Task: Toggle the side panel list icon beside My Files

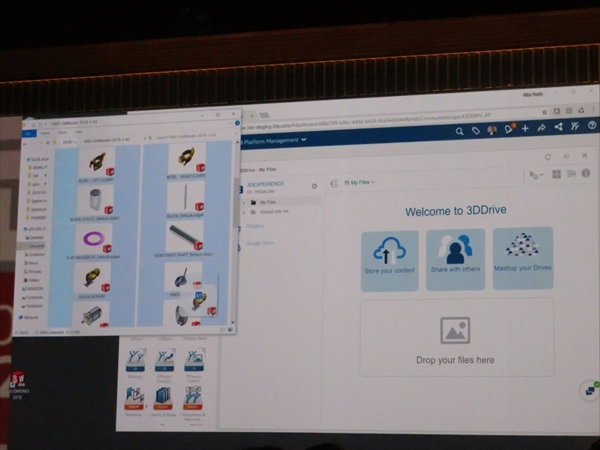Action: [334, 184]
